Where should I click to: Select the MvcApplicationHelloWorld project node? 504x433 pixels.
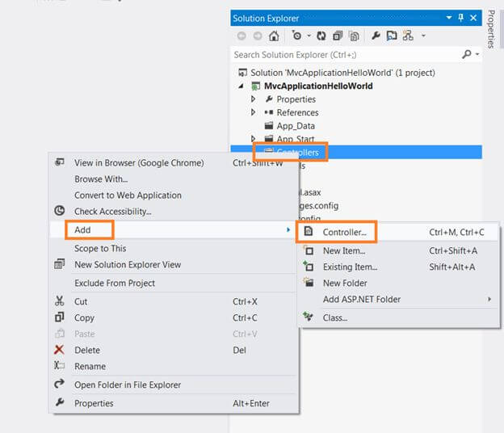(x=312, y=86)
